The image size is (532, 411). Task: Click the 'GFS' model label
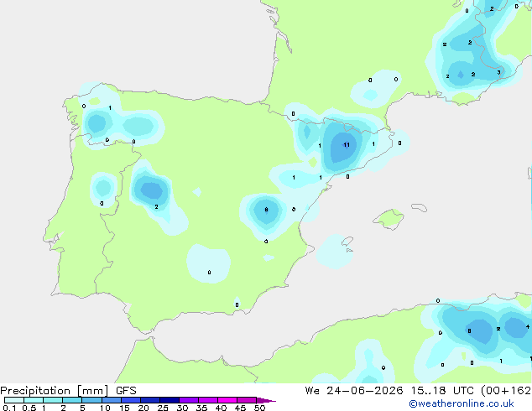126,391
